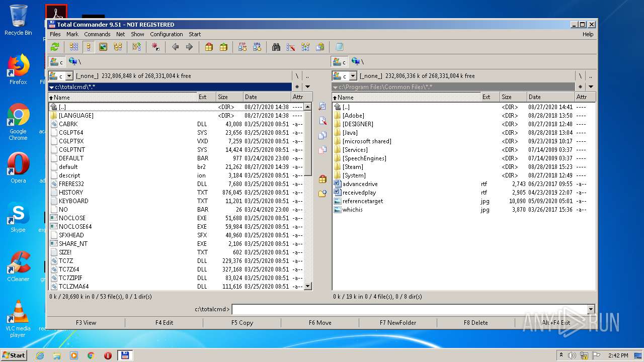Open the Recycle Bin desktop icon
Screen dimensions: 644x362
[x=18, y=20]
